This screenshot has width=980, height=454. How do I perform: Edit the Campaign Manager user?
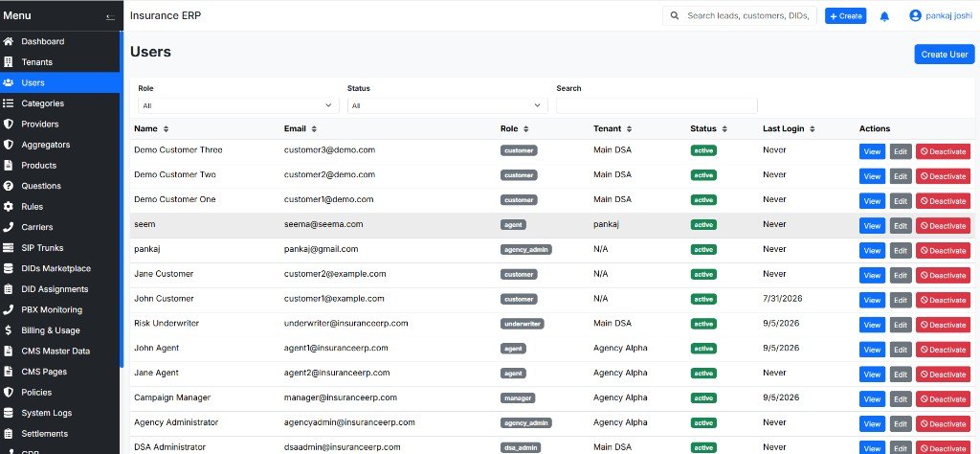(901, 399)
